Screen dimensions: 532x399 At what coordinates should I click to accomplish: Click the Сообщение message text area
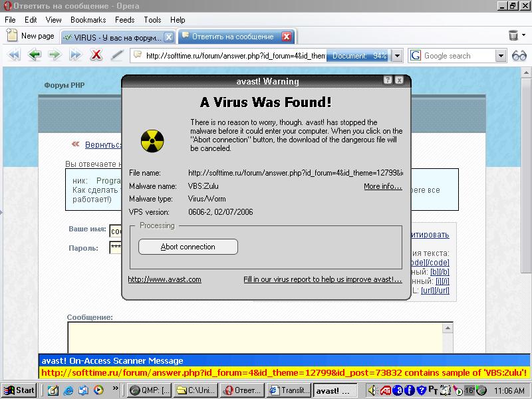(255, 338)
